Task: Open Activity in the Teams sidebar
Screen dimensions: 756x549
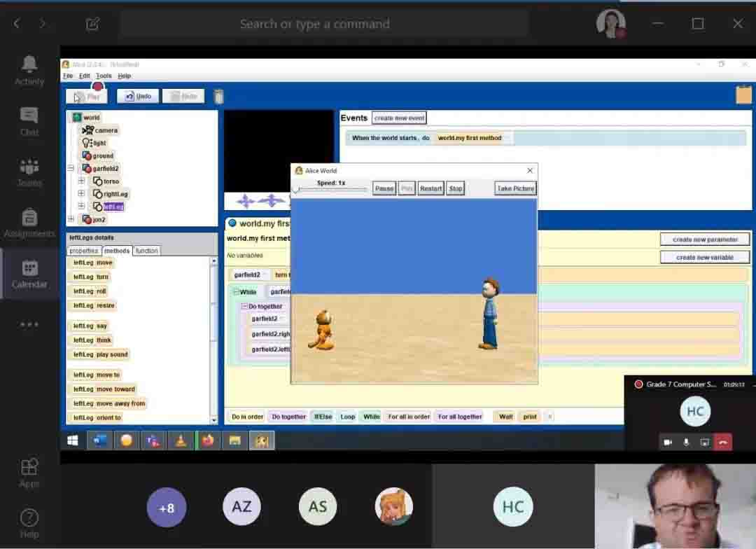Action: 29,71
